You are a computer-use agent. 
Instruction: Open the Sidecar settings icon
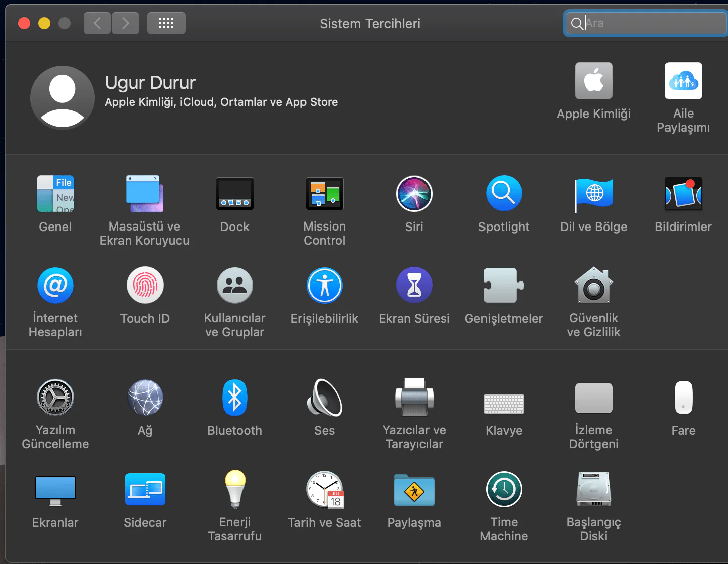pos(145,489)
